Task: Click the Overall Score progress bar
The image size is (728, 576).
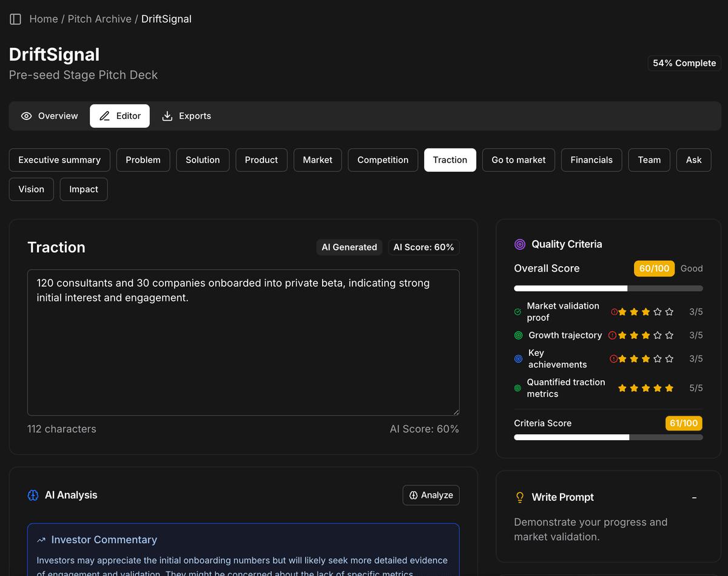Action: 608,289
